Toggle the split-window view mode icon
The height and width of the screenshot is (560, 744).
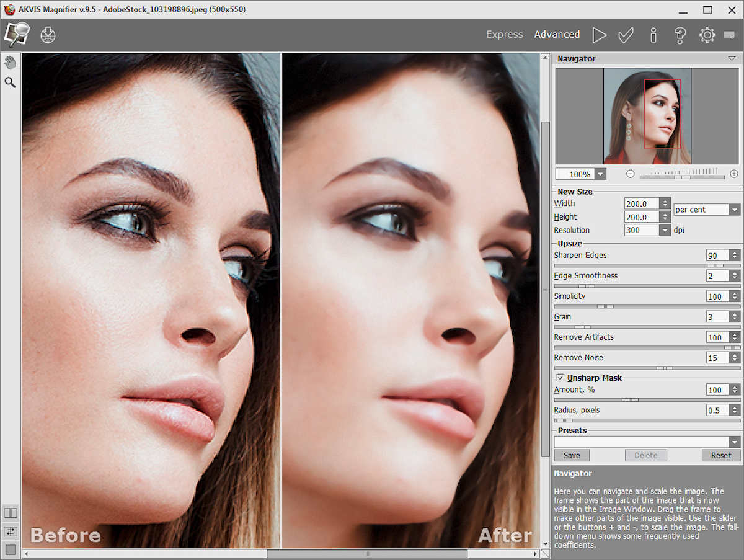tap(11, 513)
